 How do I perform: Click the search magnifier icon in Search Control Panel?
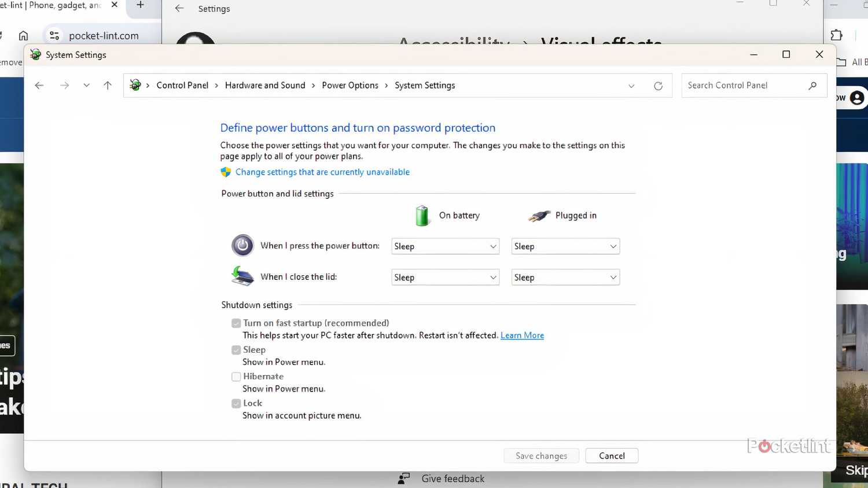[x=813, y=85]
